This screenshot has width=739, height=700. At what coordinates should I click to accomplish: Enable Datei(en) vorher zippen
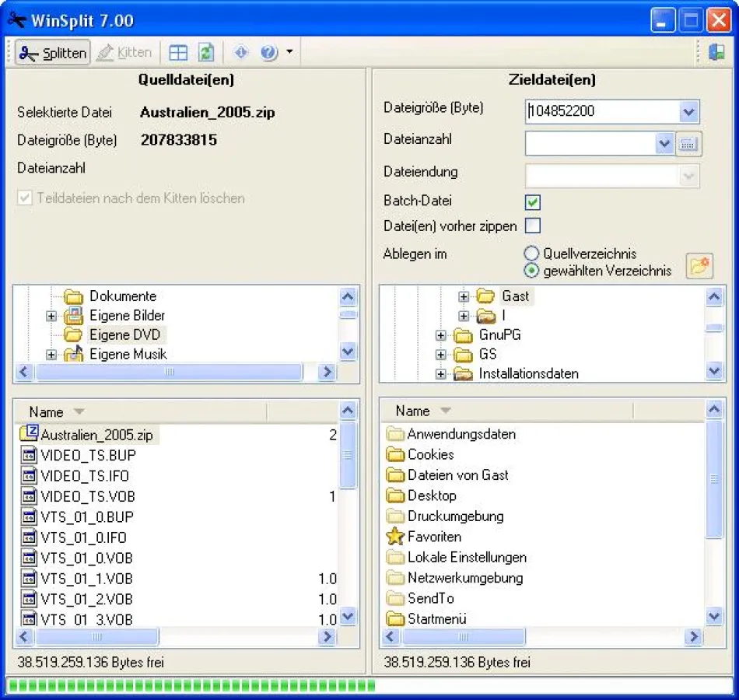[532, 226]
